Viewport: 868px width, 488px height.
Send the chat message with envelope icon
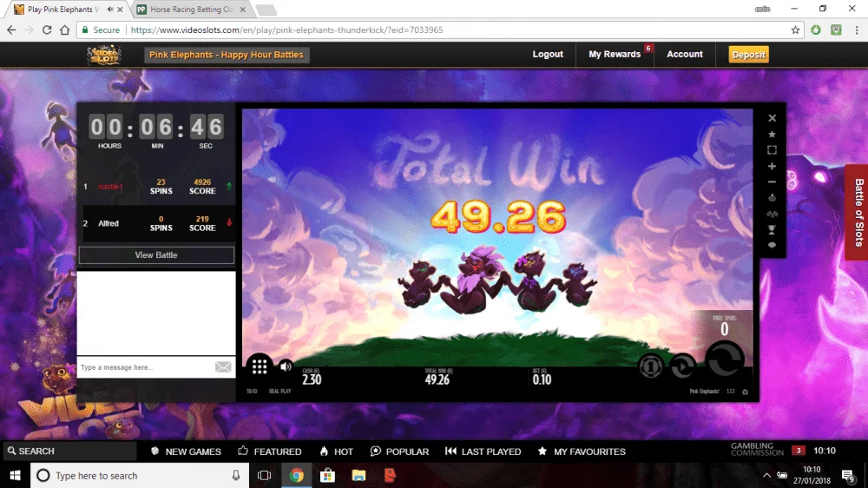pyautogui.click(x=223, y=366)
